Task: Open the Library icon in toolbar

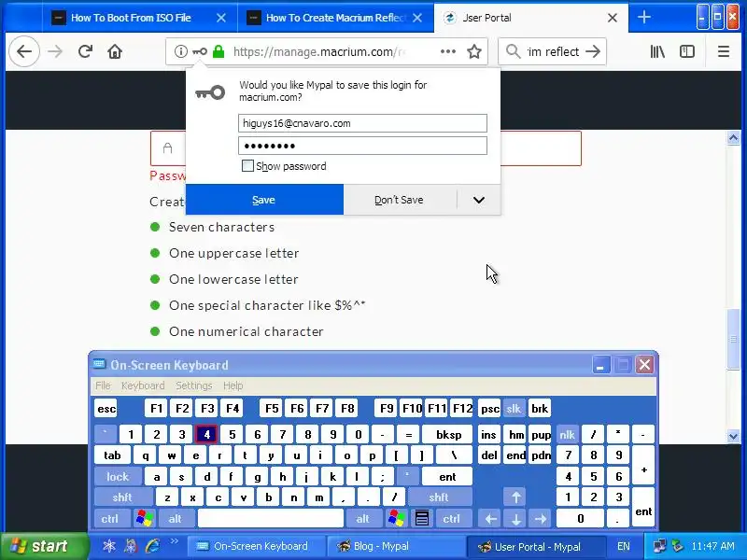Action: click(657, 51)
